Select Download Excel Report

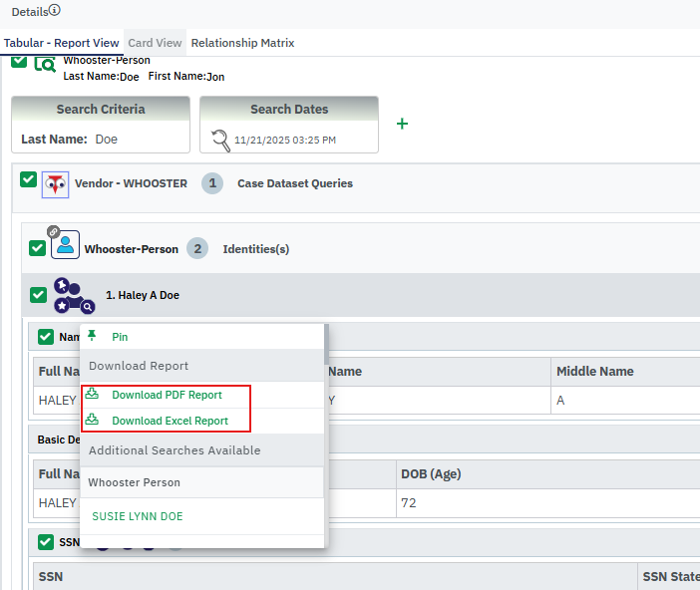[170, 421]
